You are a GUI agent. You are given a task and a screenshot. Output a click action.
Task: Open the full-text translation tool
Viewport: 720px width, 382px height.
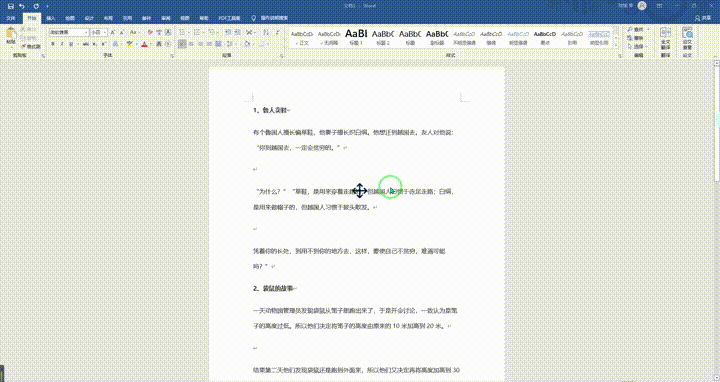pyautogui.click(x=665, y=39)
